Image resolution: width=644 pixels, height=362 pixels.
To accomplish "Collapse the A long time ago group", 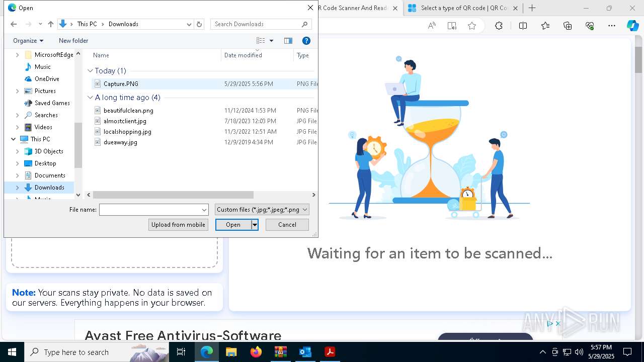I will (x=91, y=98).
